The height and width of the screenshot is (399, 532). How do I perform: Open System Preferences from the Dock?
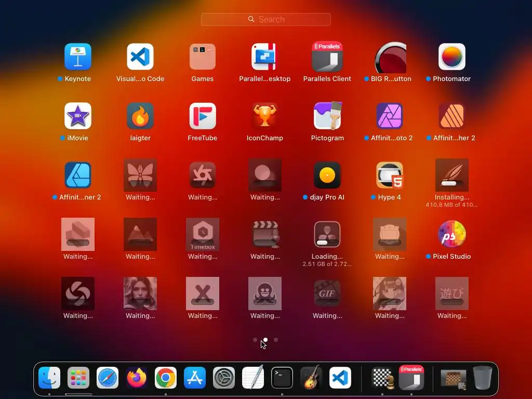pos(223,378)
